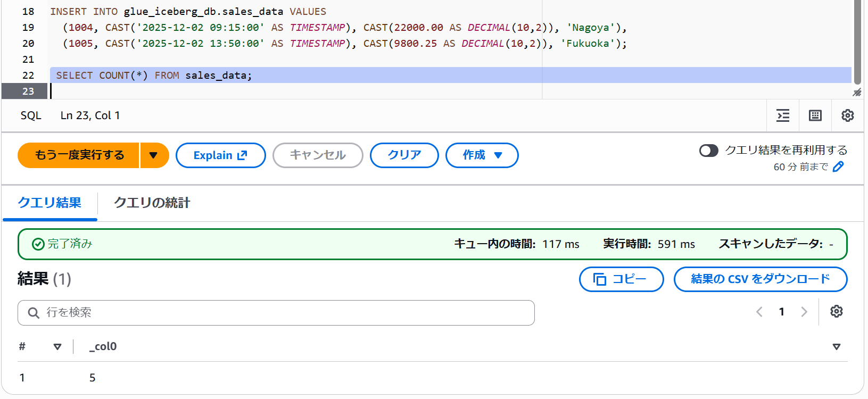Image resolution: width=868 pixels, height=399 pixels.
Task: Click the SQL language label
Action: coord(31,115)
